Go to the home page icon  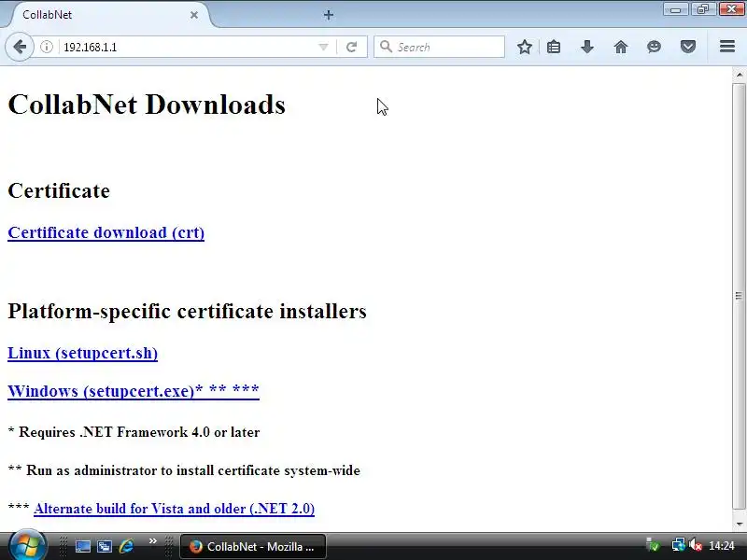point(621,47)
